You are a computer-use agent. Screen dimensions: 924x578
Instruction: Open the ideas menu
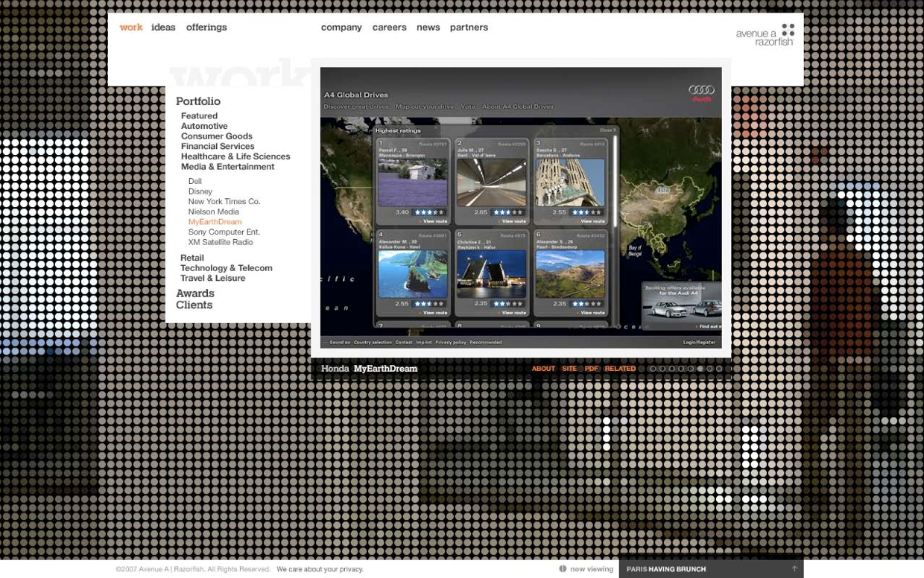(163, 28)
